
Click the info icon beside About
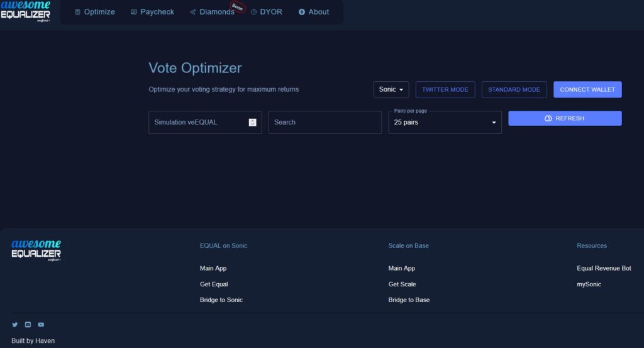[302, 12]
